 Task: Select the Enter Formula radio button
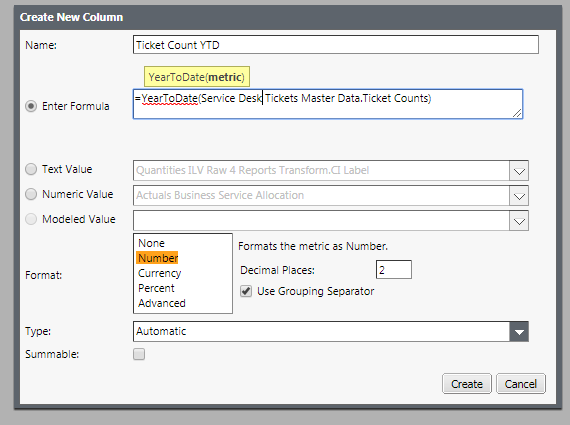[31, 106]
